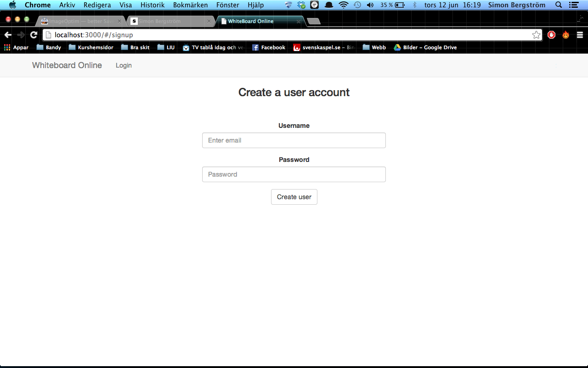Open the Arkiv menu
Screen dimensions: 588x368
[67, 5]
